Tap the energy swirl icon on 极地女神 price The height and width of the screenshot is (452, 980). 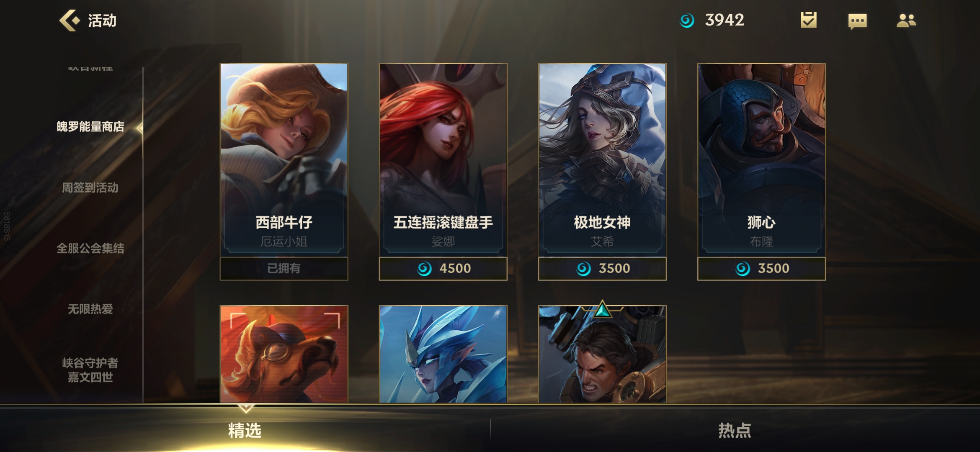pyautogui.click(x=583, y=268)
